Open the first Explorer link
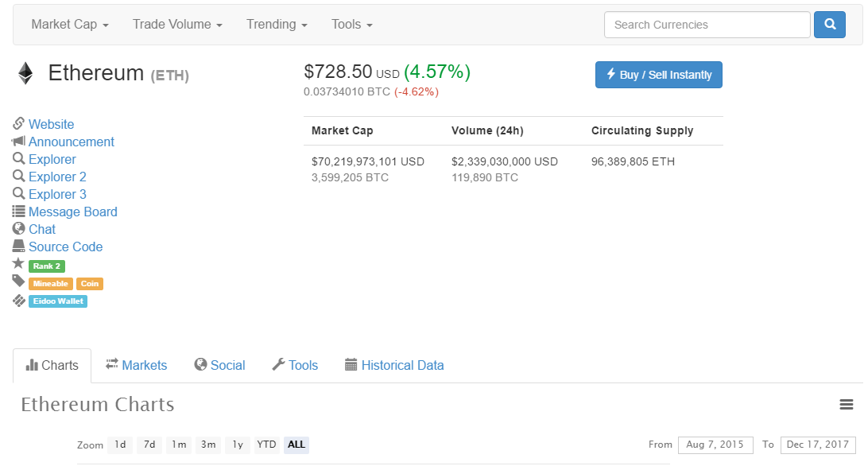 (x=52, y=160)
